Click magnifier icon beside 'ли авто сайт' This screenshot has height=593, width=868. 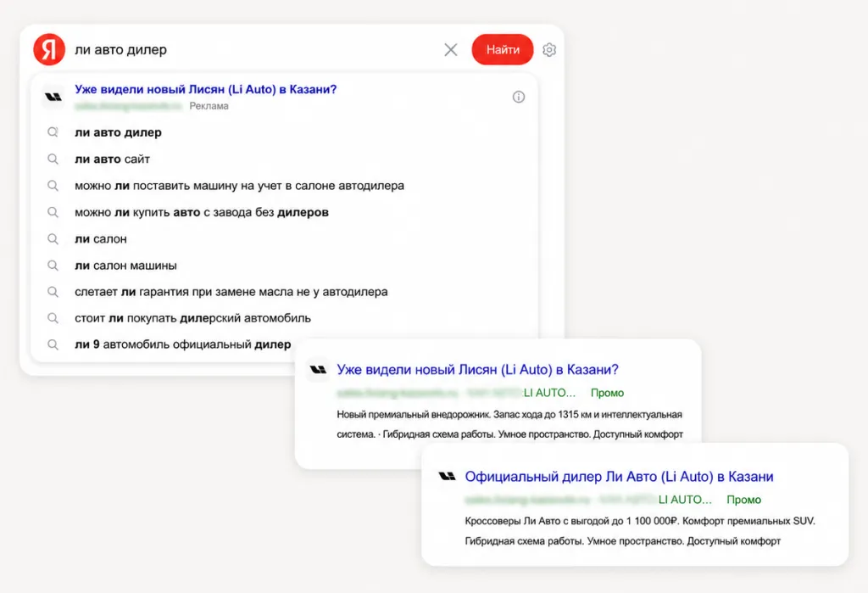pyautogui.click(x=53, y=159)
